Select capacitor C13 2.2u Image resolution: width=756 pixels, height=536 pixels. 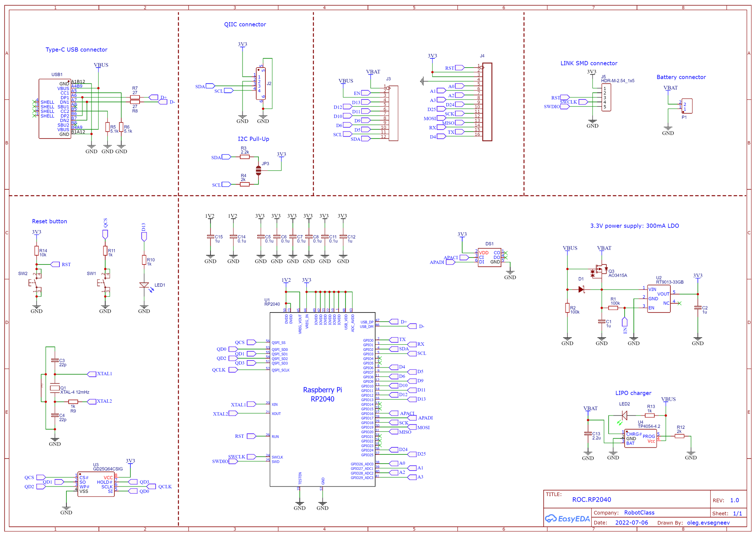point(588,434)
